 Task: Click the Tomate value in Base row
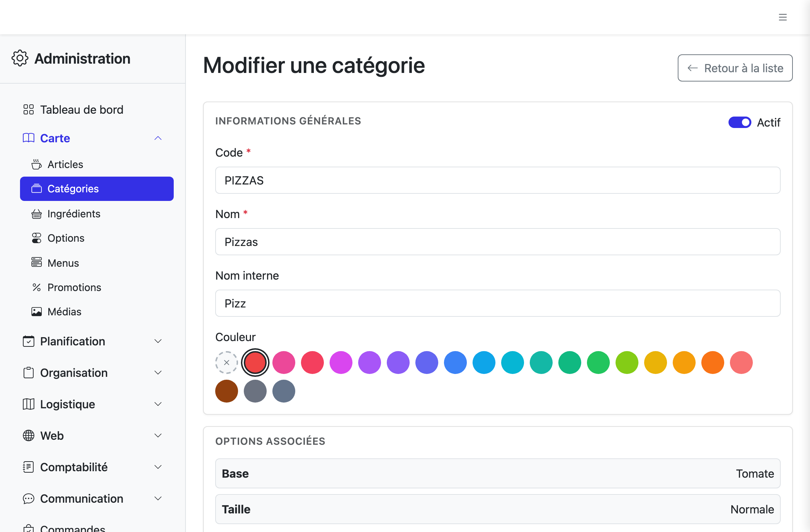coord(755,473)
